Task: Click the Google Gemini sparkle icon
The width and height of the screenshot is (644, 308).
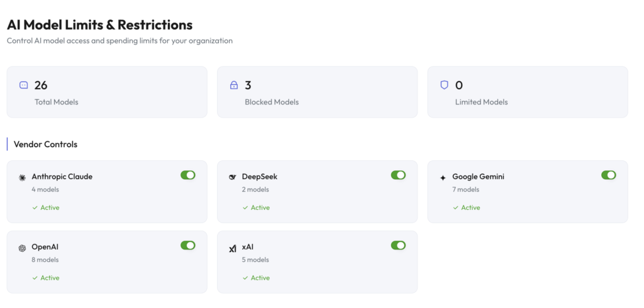Action: click(443, 178)
